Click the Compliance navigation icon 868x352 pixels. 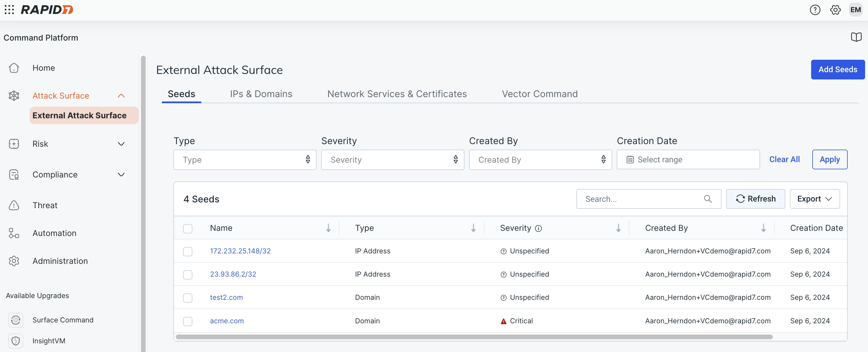tap(15, 174)
